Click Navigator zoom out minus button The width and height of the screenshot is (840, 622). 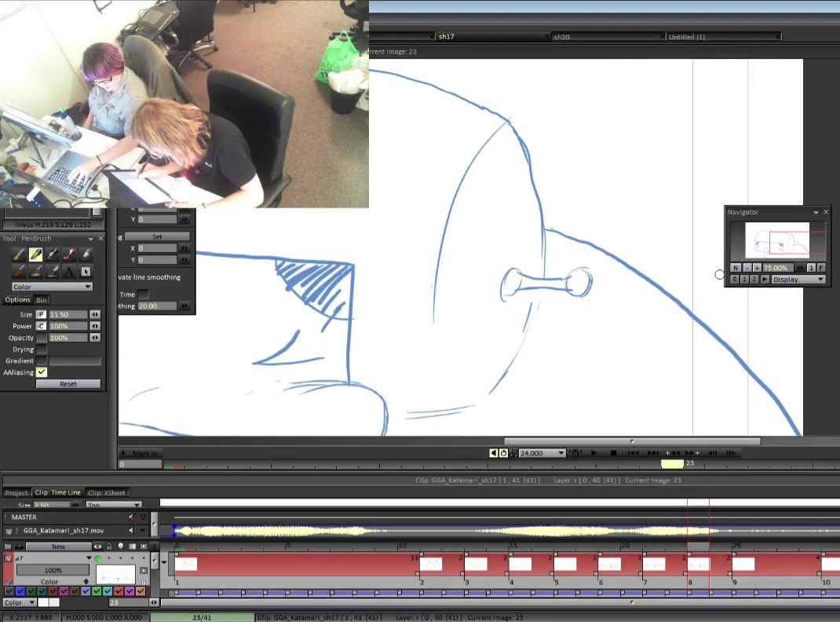pos(747,267)
